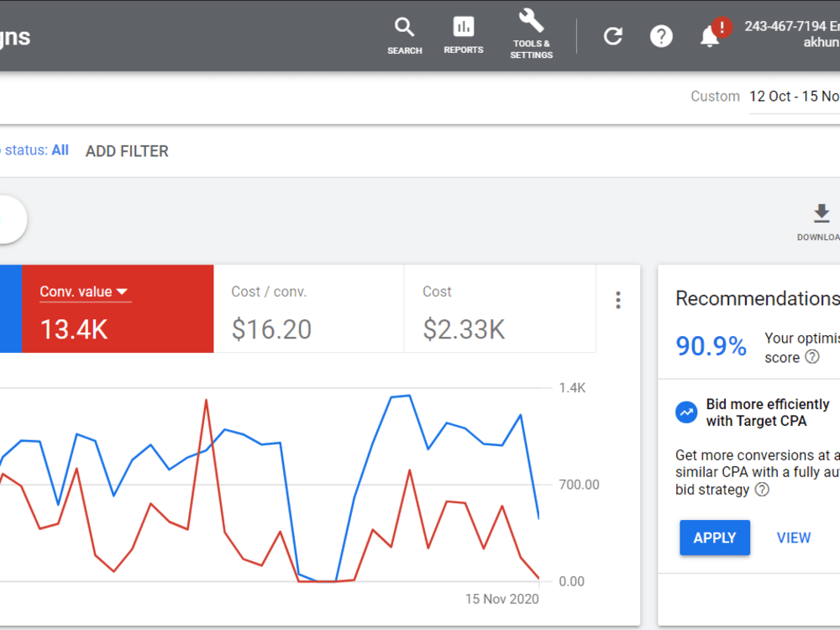The image size is (840, 630).
Task: Click the Recommendations heading
Action: click(x=758, y=298)
